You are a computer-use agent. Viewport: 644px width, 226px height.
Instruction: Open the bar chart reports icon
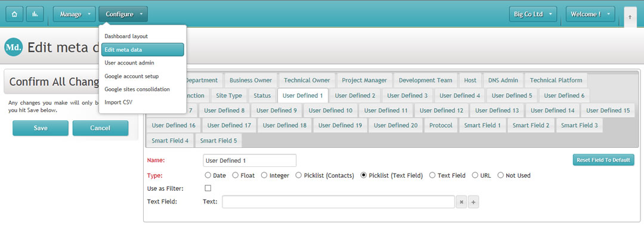click(x=35, y=14)
